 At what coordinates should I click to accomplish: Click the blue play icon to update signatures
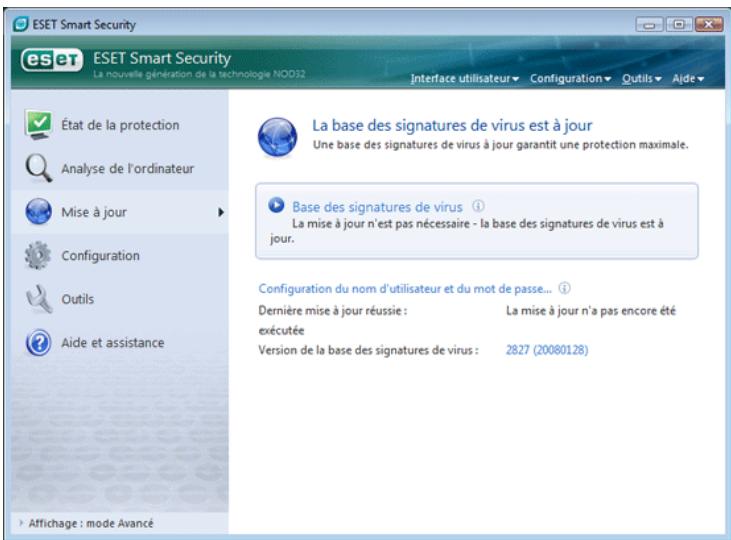point(276,205)
